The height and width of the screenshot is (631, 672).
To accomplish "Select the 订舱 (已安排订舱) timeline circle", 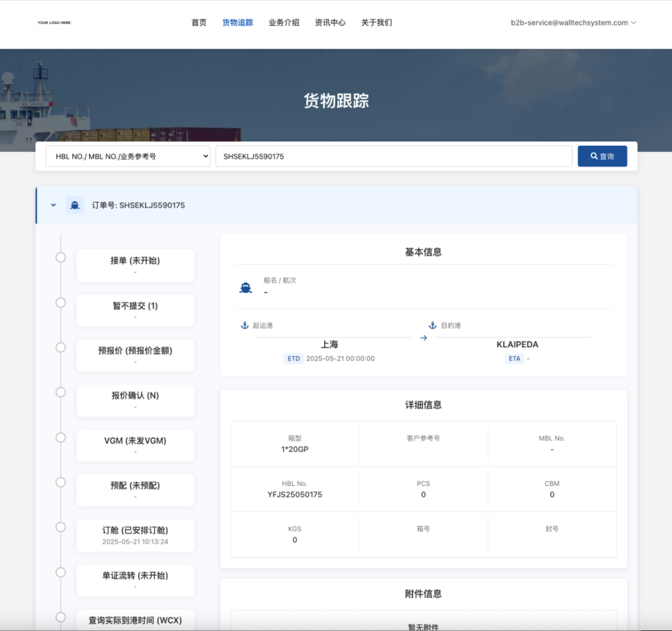I will 60,527.
